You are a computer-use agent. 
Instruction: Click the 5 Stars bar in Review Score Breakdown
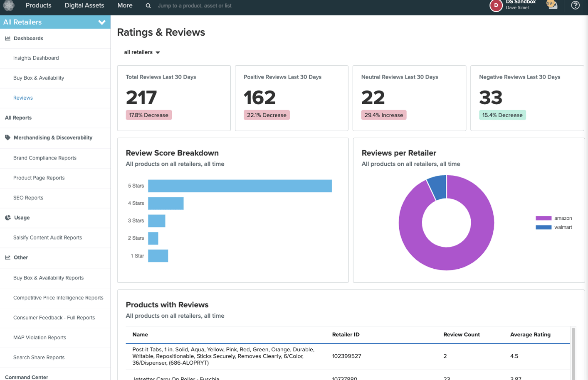point(239,186)
